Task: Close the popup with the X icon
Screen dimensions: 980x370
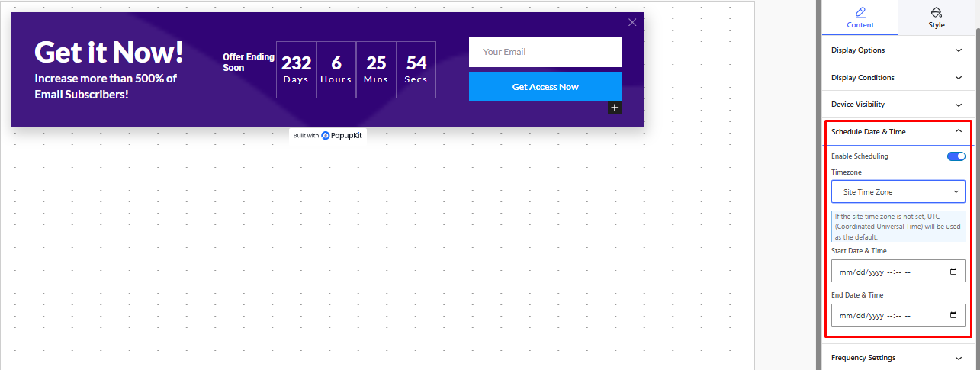Action: (632, 22)
